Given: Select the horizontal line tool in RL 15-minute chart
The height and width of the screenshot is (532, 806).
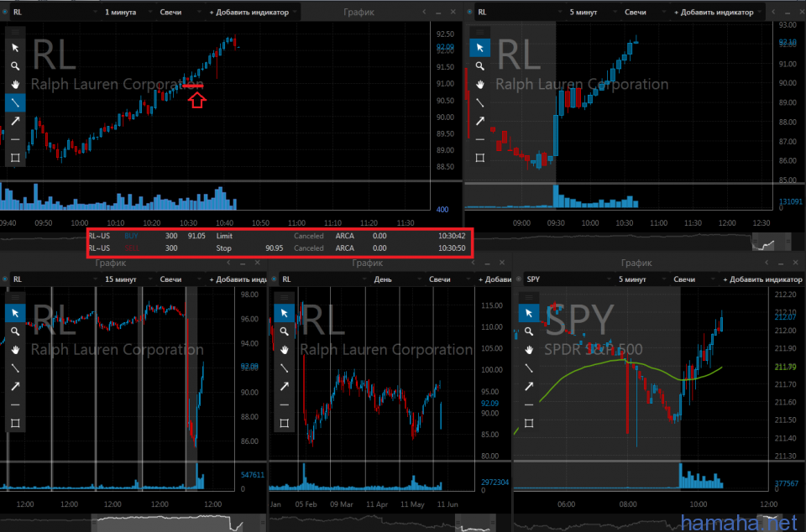Looking at the screenshot, I should pos(15,404).
